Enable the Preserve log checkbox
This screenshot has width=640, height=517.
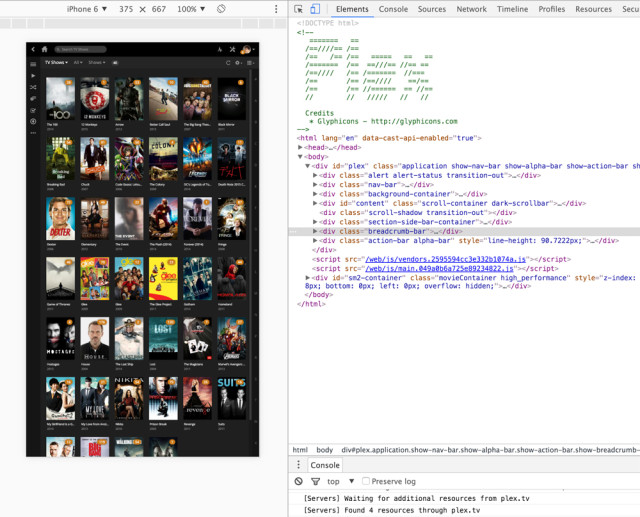(366, 481)
